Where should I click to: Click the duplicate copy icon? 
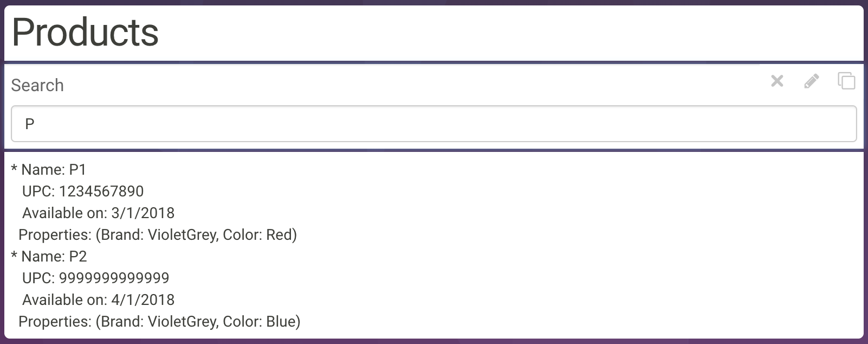(846, 81)
